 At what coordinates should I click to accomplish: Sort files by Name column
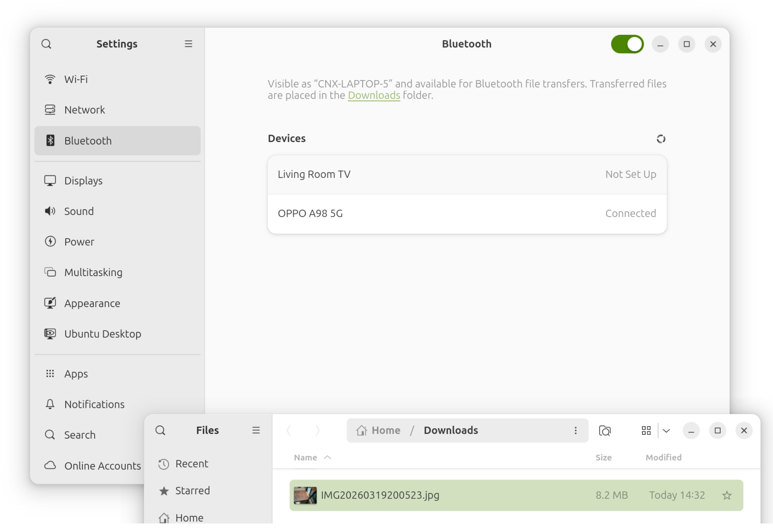(x=305, y=457)
